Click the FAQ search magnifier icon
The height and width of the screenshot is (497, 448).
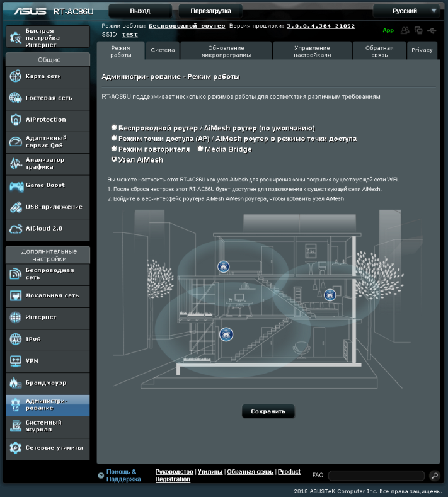pyautogui.click(x=434, y=476)
